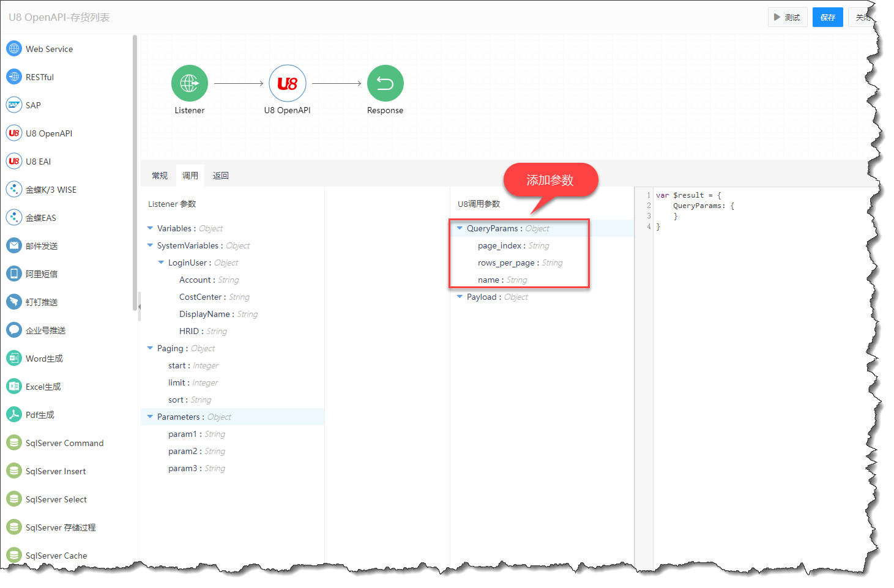Collapse the QueryParams tree node

click(x=460, y=228)
